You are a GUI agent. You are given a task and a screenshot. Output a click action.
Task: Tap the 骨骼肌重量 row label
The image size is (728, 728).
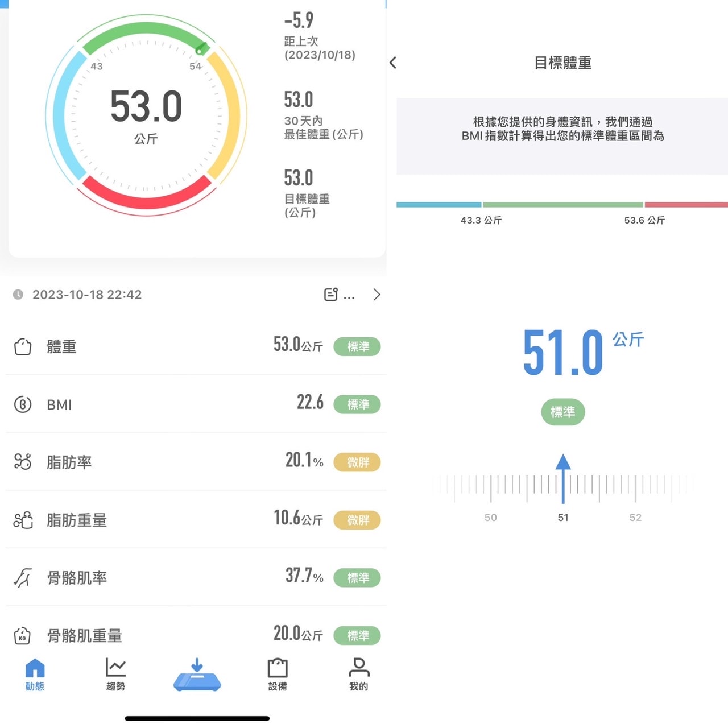click(x=84, y=635)
